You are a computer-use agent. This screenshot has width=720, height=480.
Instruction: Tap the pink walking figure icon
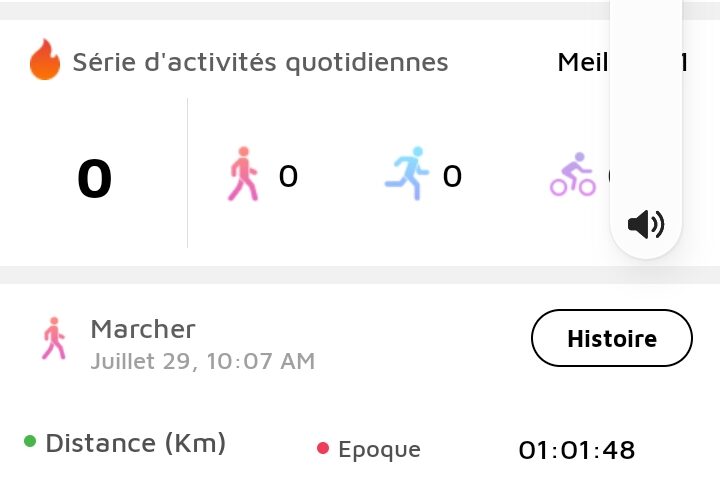243,174
